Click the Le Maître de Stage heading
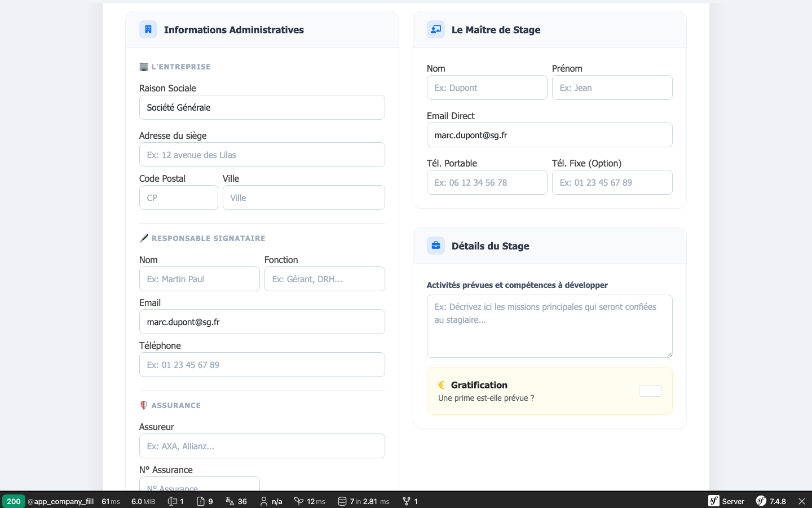 (496, 30)
